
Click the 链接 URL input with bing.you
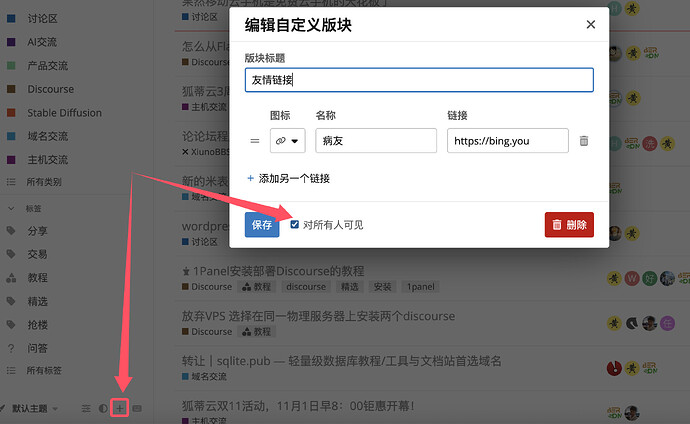[507, 141]
